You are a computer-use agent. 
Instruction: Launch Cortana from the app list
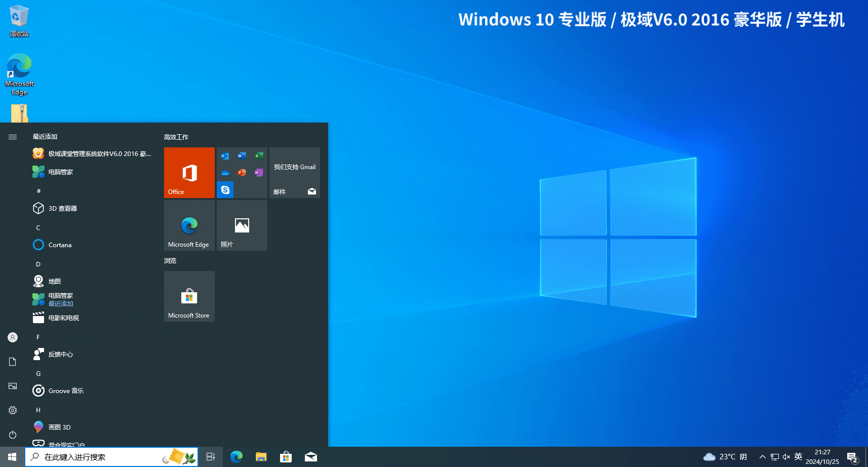click(92, 245)
